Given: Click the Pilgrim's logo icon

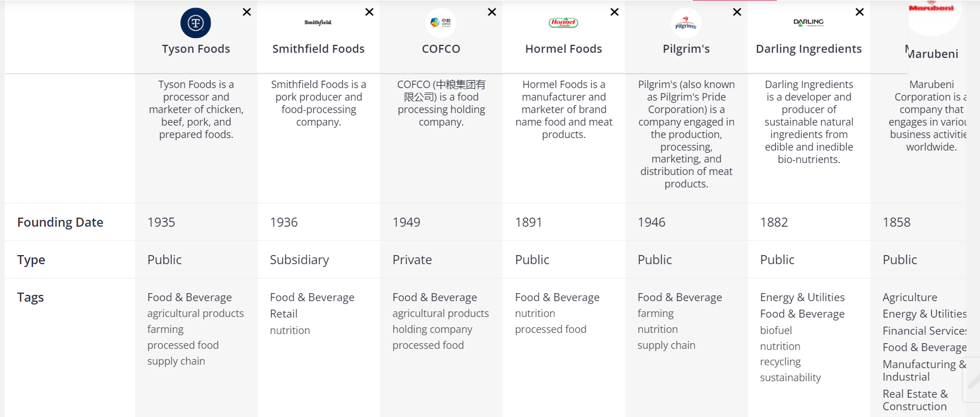Looking at the screenshot, I should [x=686, y=23].
